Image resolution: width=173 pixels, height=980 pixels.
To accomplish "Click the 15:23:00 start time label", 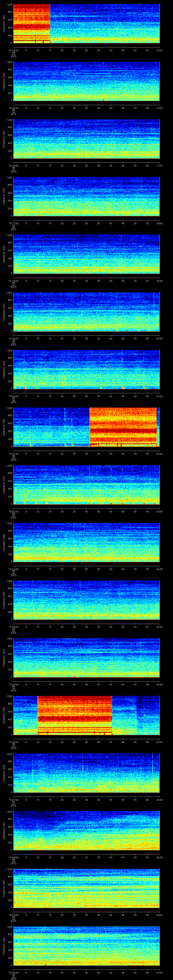I will tap(13, 569).
